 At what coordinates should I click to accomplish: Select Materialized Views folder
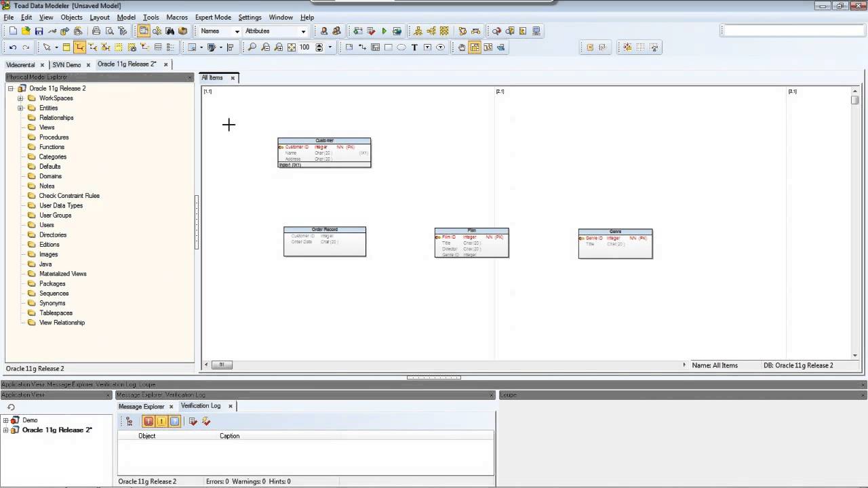point(63,274)
